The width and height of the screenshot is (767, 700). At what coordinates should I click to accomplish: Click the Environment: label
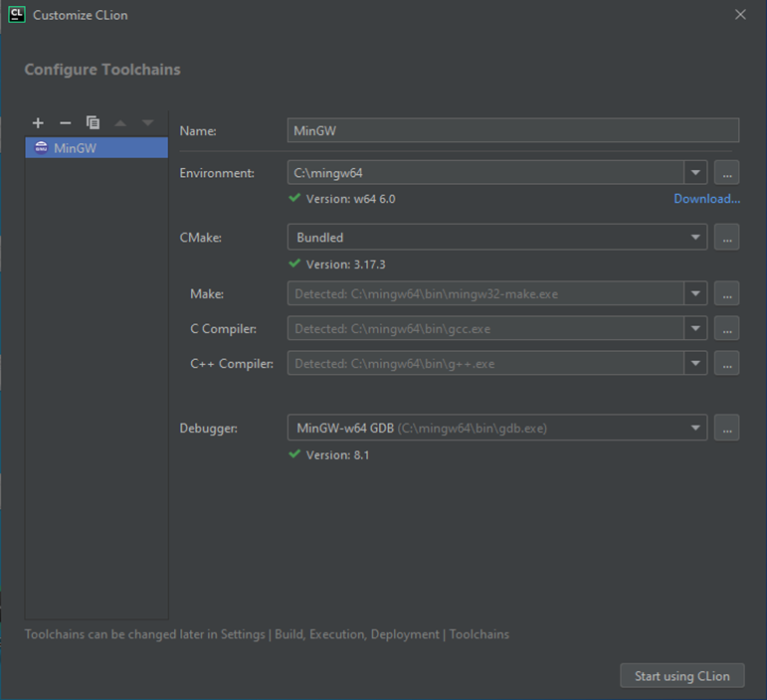point(217,173)
